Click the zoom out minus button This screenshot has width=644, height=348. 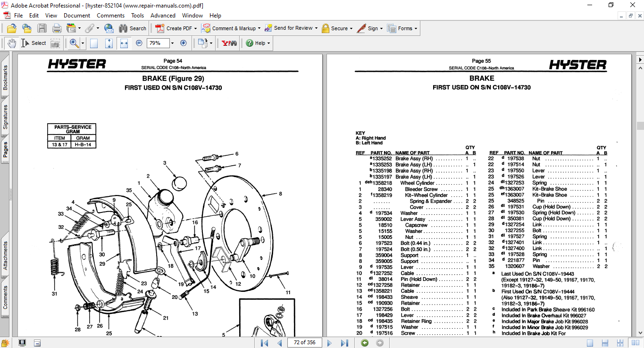(139, 43)
